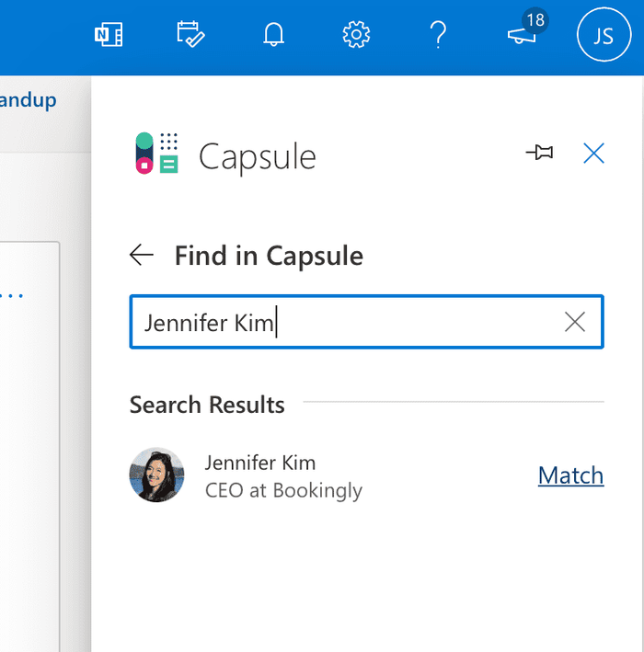Image resolution: width=644 pixels, height=652 pixels.
Task: Click the Capsule logo
Action: tap(156, 153)
